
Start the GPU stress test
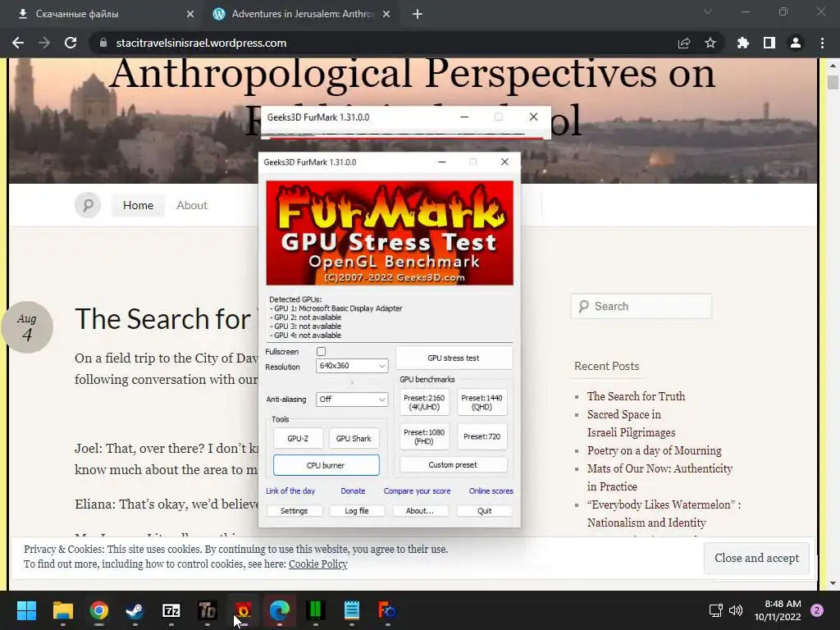(x=454, y=358)
